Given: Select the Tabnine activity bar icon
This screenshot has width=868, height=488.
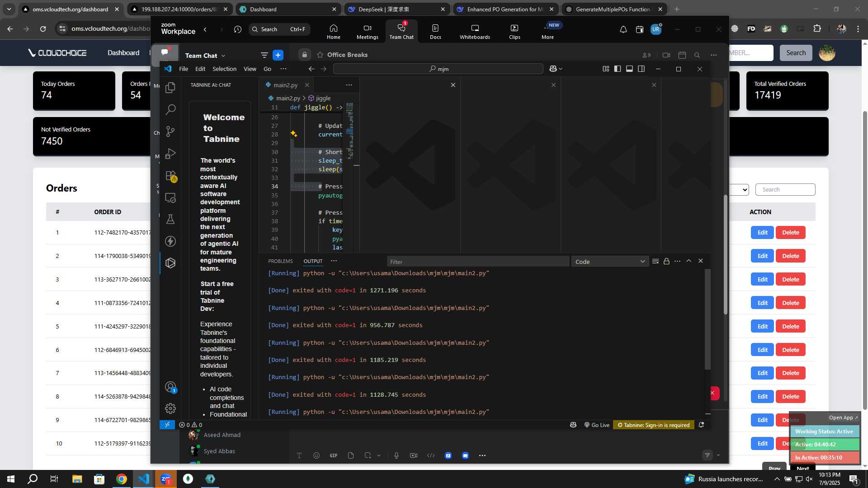Looking at the screenshot, I should tap(170, 263).
